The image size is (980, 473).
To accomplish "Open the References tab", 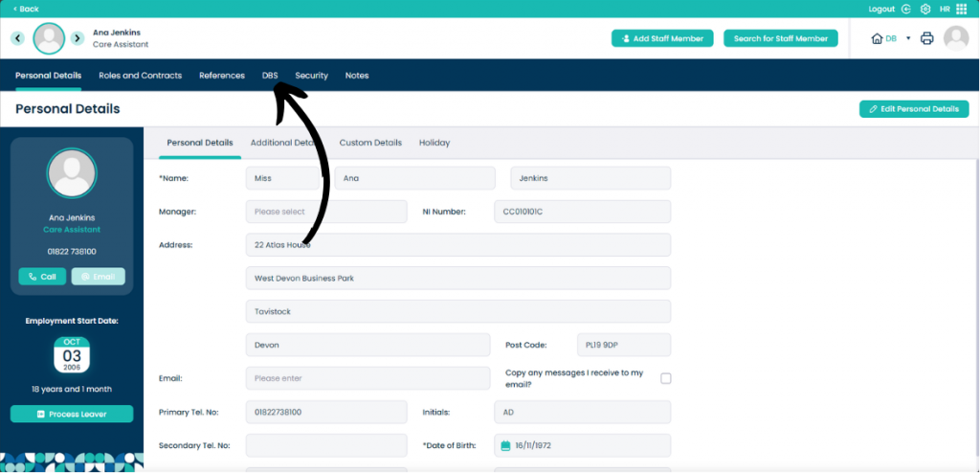I will (222, 75).
